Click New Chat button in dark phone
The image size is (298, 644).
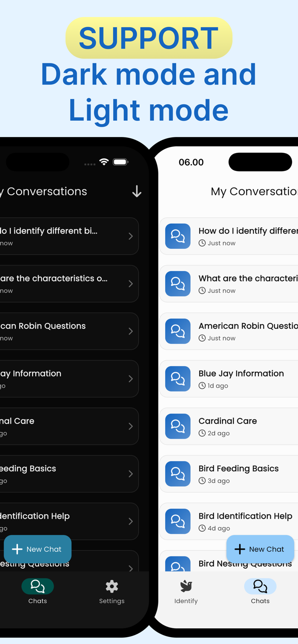point(37,549)
